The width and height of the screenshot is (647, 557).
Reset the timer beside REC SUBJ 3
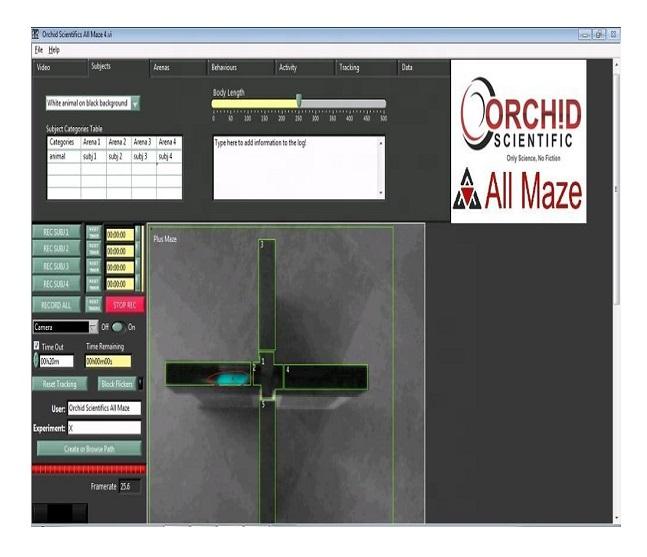coord(94,267)
